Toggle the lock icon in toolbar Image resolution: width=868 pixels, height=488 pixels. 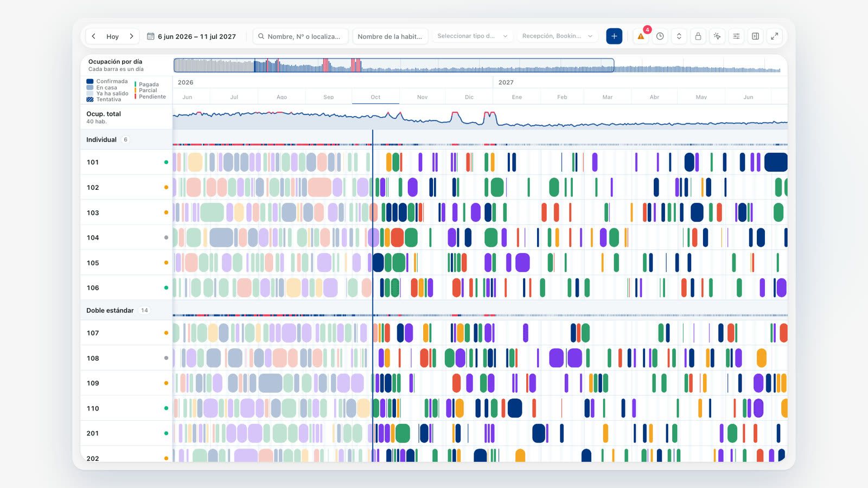pos(698,36)
